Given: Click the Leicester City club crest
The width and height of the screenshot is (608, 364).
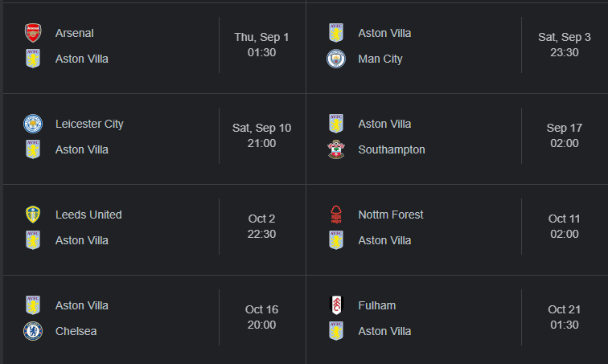Looking at the screenshot, I should 33,124.
